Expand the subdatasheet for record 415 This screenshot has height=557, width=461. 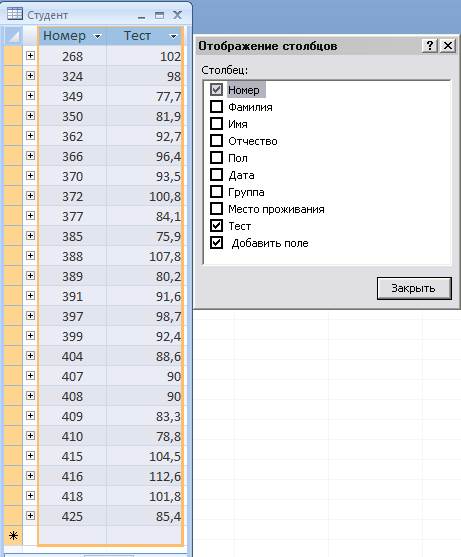(x=30, y=456)
